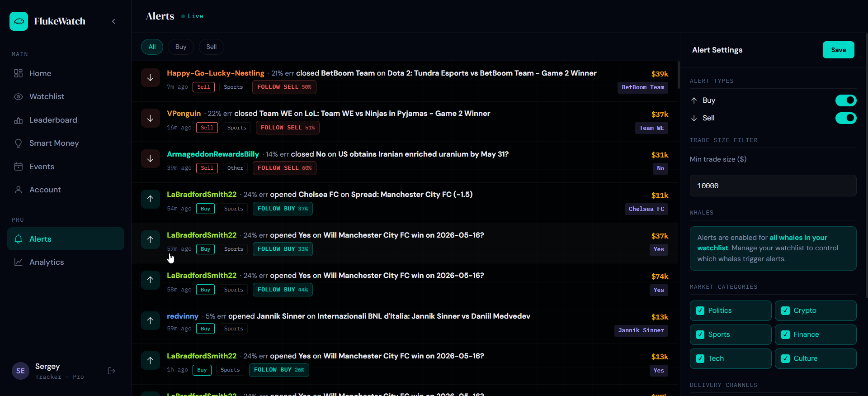This screenshot has height=396, width=868.
Task: Toggle Buy alerts switch
Action: (x=846, y=100)
